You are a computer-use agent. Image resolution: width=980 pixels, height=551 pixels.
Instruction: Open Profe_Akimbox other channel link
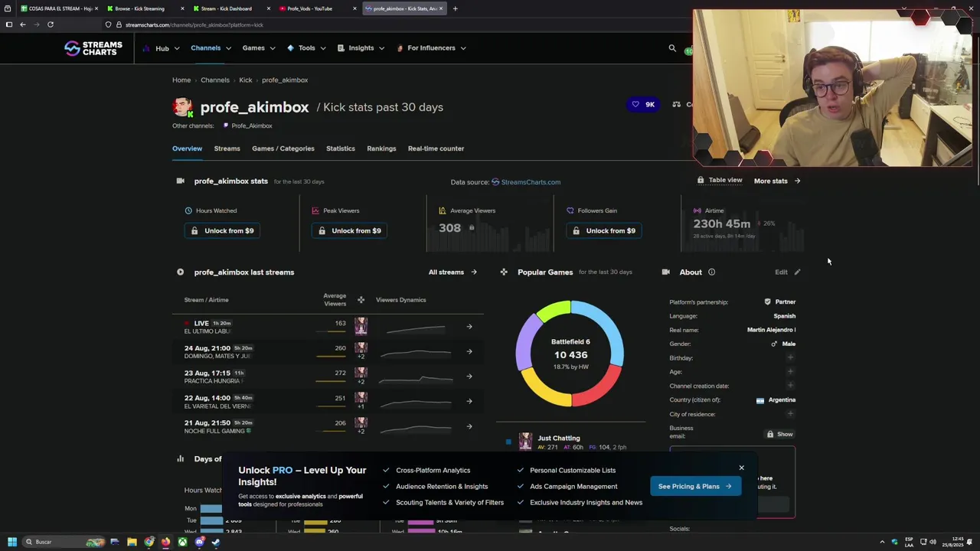tap(247, 126)
